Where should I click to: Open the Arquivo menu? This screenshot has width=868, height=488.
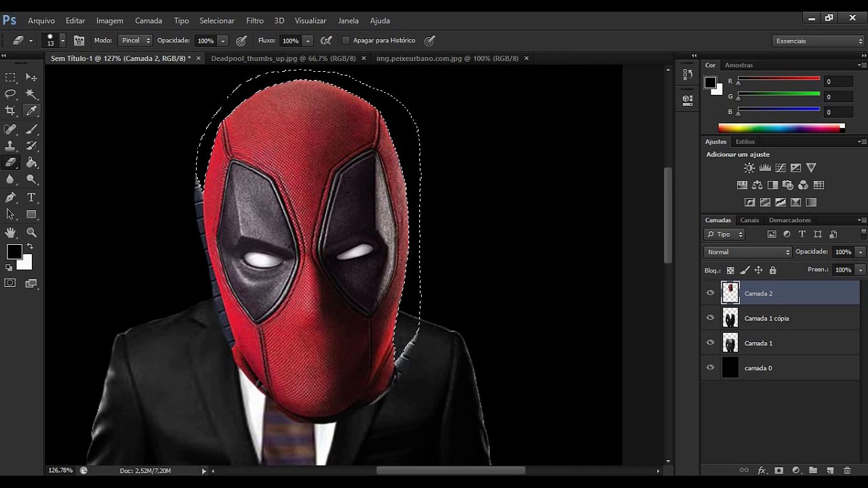tap(41, 21)
